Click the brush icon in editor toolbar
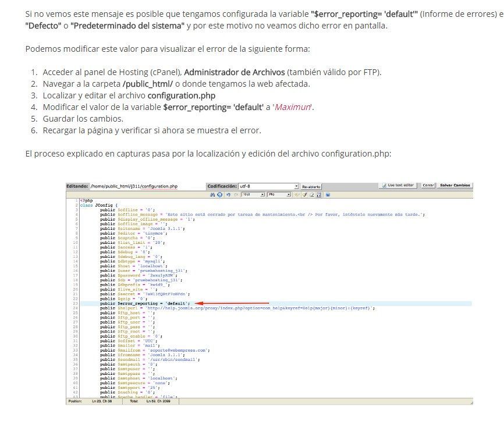The image size is (504, 422). 305,194
